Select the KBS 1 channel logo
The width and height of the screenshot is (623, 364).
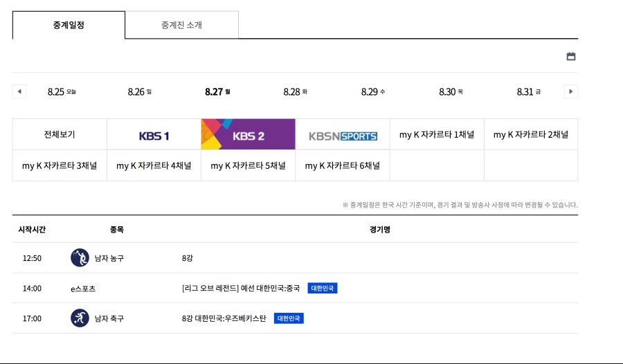(154, 135)
